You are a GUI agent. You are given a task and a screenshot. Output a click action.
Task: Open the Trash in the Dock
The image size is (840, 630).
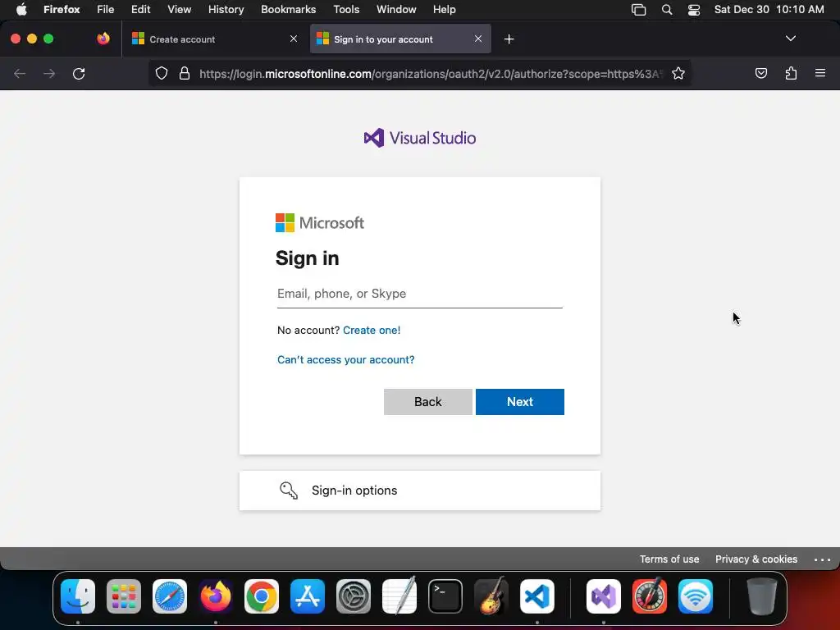762,596
